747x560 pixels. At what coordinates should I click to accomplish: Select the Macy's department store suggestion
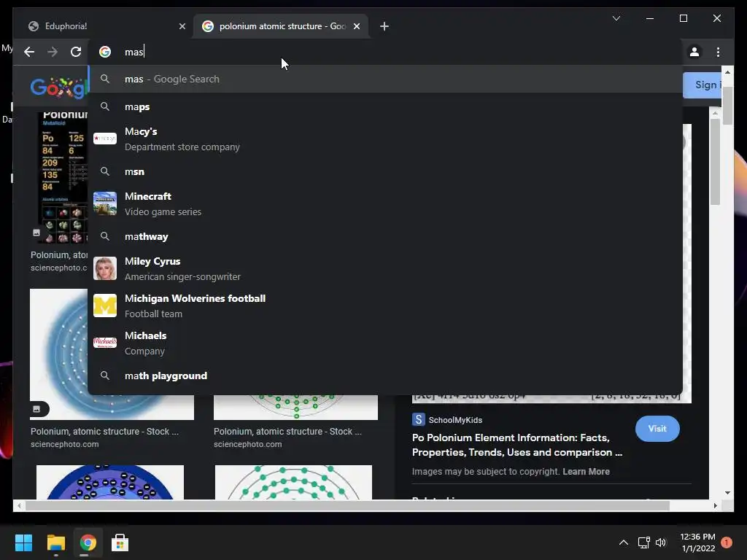coord(385,139)
